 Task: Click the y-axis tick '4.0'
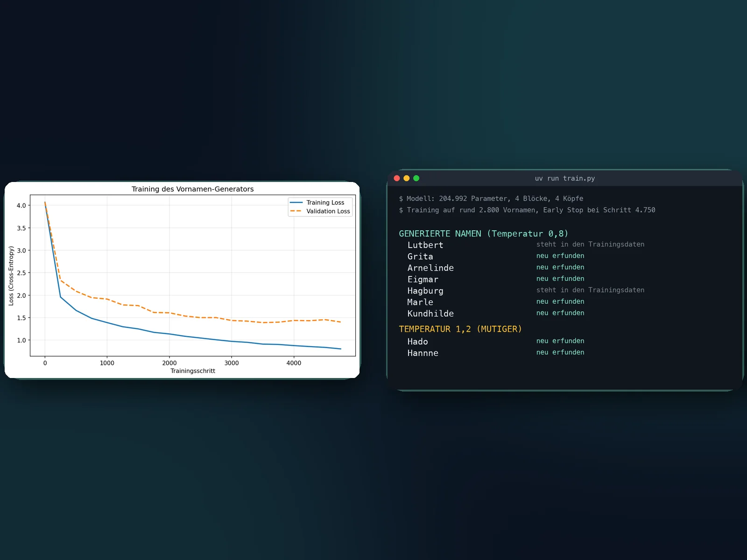point(21,205)
